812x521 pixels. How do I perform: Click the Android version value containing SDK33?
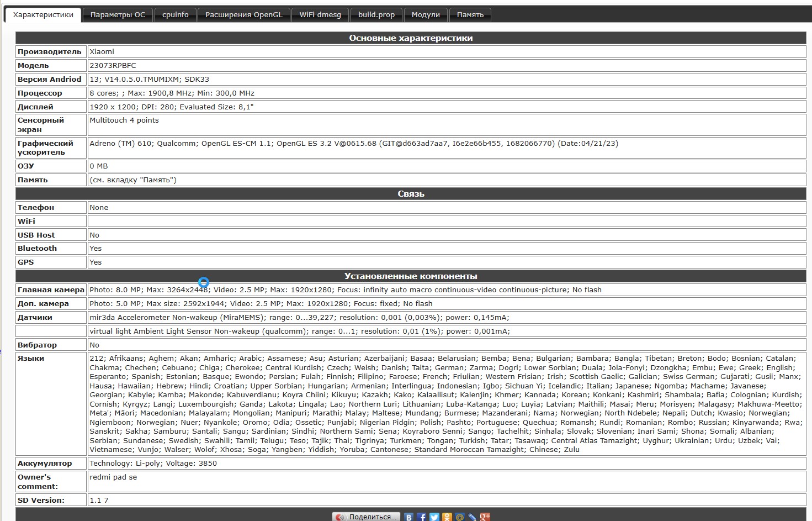[150, 79]
